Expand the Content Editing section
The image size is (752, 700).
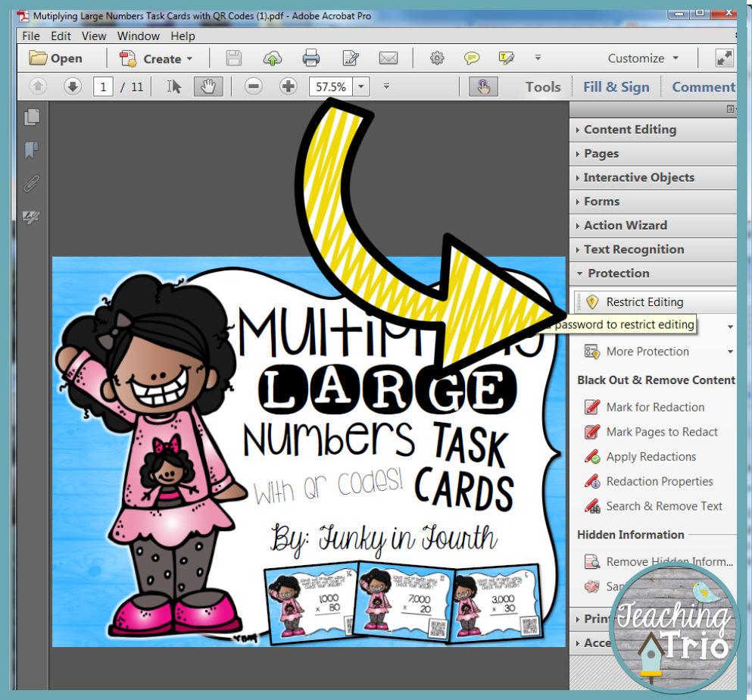tap(629, 129)
